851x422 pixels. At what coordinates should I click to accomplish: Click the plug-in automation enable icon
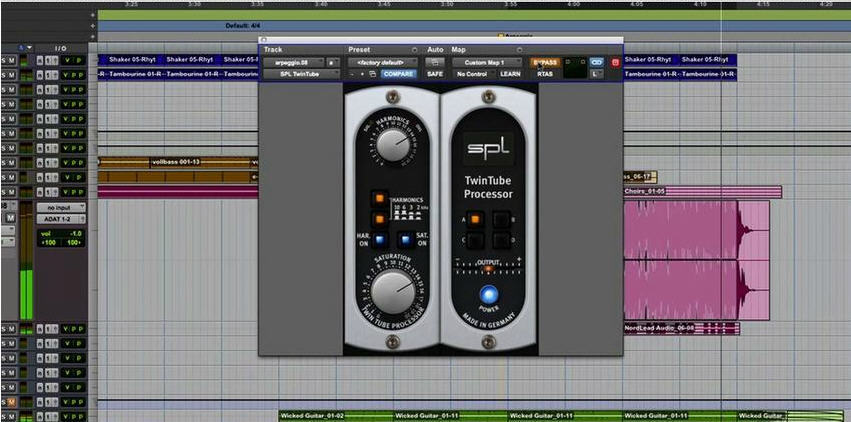pyautogui.click(x=435, y=62)
